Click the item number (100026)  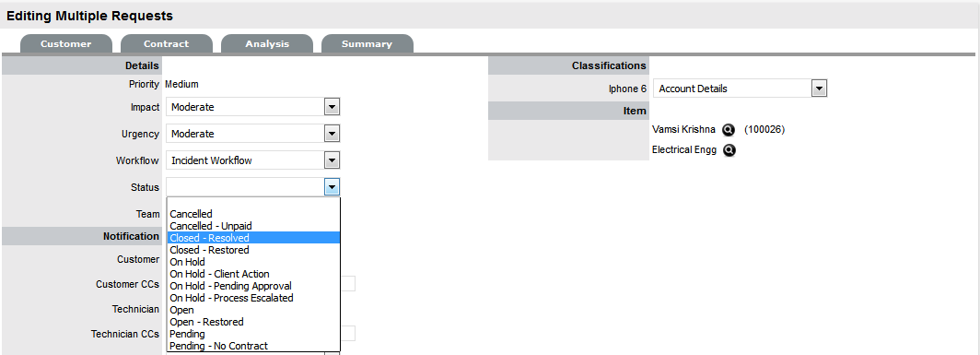(764, 130)
